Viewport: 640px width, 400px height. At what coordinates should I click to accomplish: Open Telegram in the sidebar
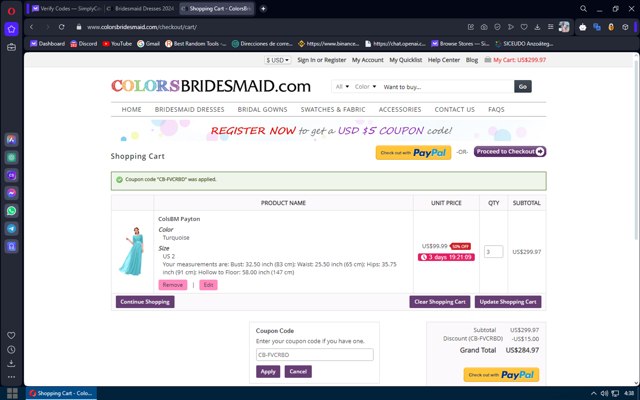pos(11,229)
